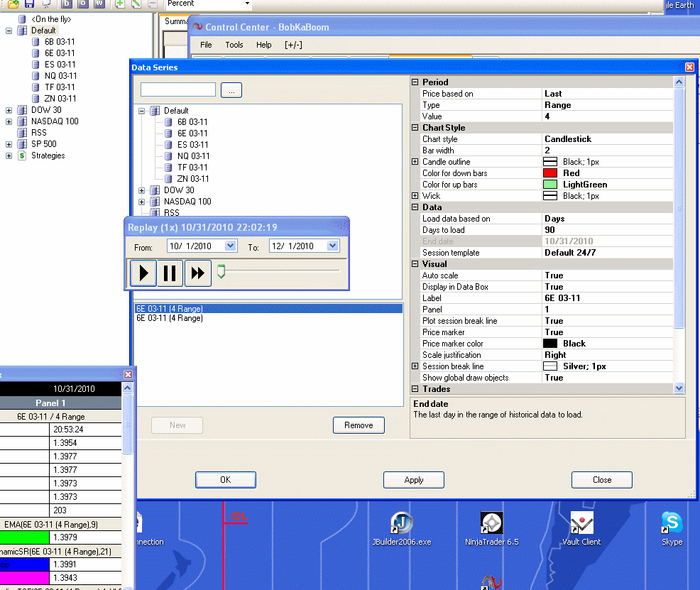Open the Replay From date dropdown
This screenshot has height=590, width=700.
coord(230,246)
